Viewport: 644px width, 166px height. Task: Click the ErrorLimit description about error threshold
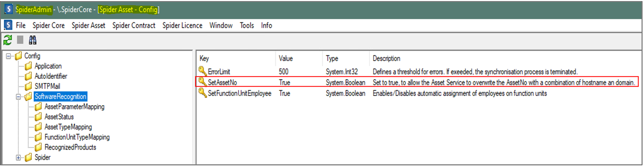(x=475, y=72)
